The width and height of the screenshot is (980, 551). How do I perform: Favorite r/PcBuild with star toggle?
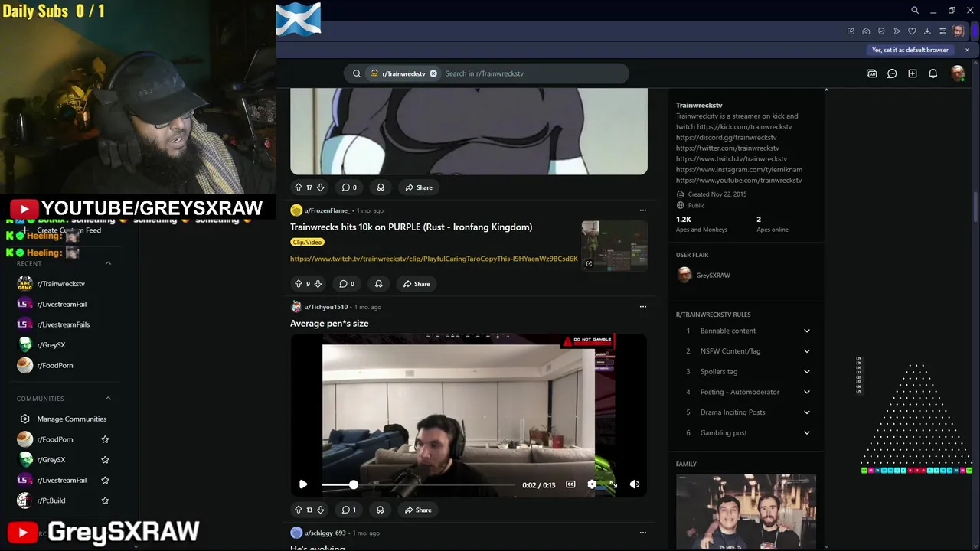click(105, 500)
